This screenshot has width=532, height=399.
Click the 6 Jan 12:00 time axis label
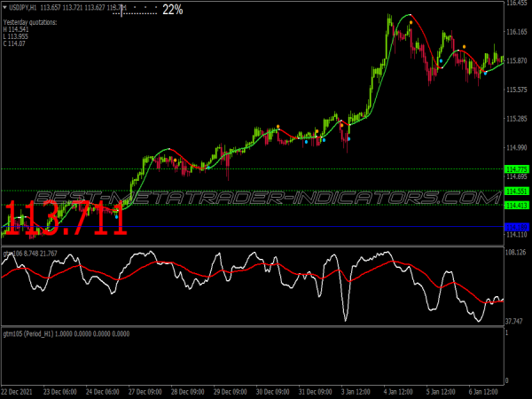488,391
